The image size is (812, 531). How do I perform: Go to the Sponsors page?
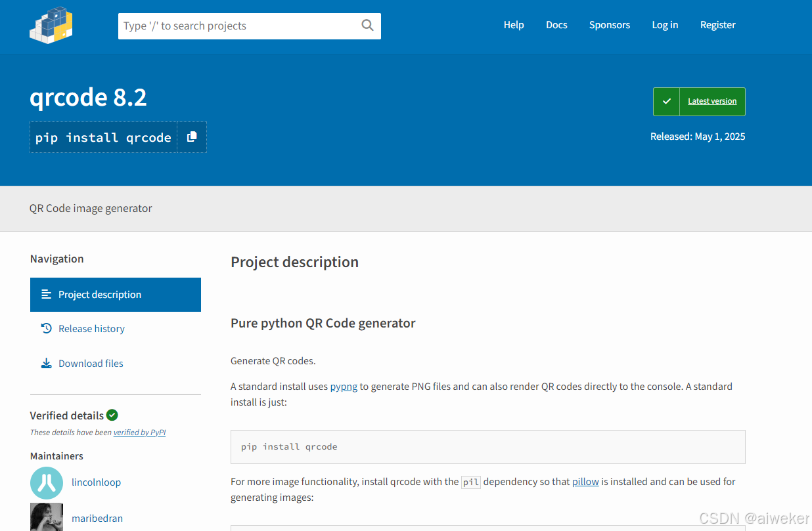[610, 25]
